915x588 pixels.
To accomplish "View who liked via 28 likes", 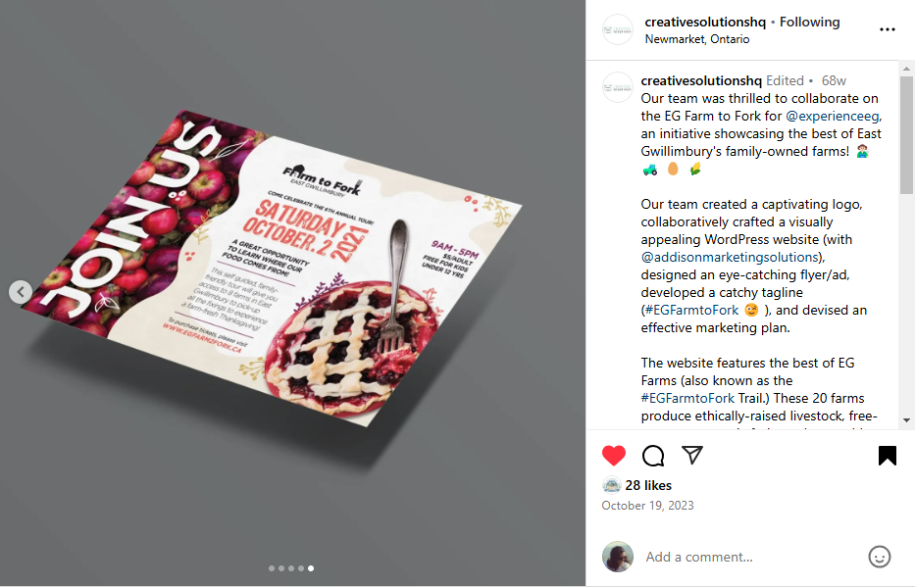I will point(648,485).
